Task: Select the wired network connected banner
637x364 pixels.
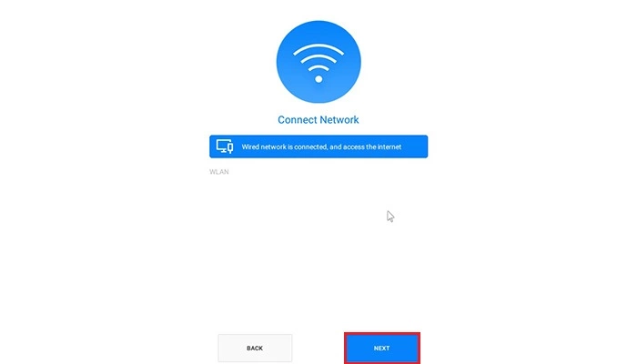Action: 318,147
